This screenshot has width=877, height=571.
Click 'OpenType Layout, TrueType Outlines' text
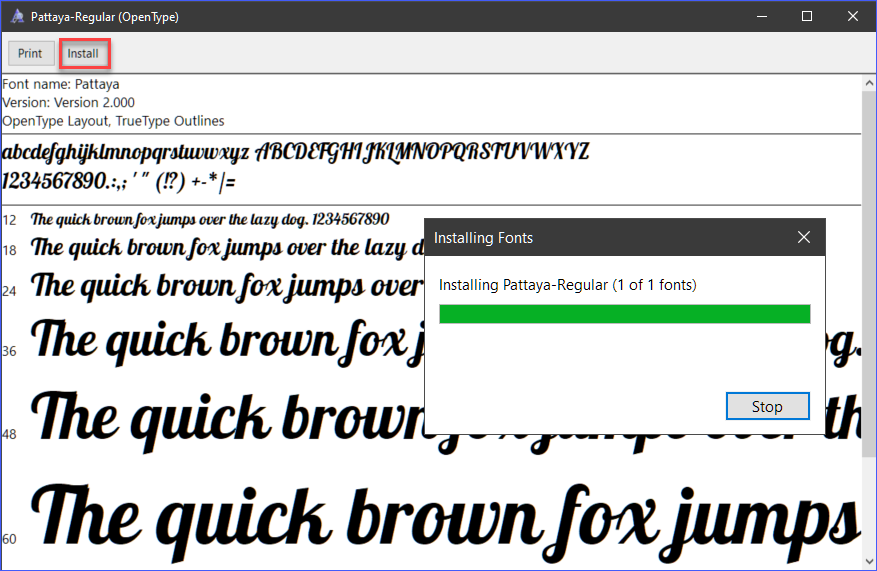point(113,121)
